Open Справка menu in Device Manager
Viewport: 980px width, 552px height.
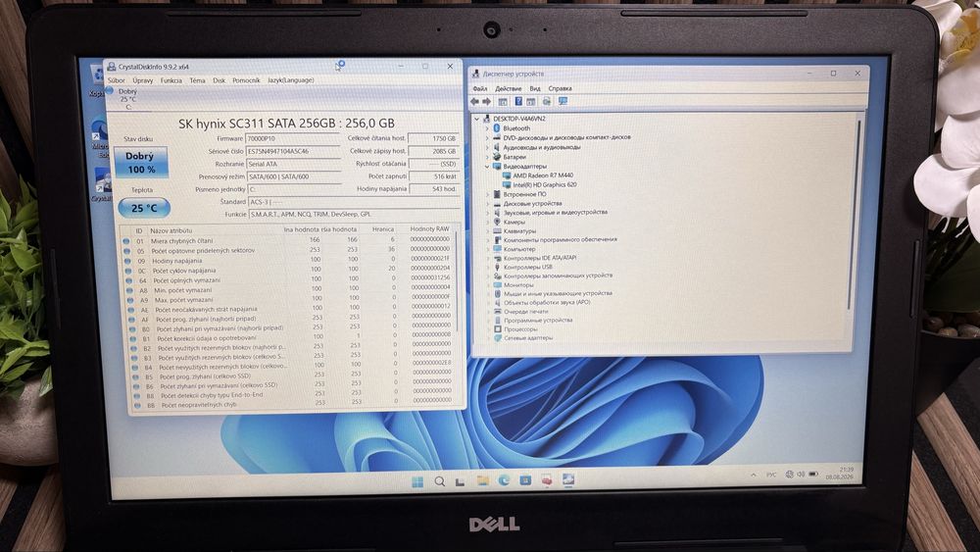coord(560,89)
